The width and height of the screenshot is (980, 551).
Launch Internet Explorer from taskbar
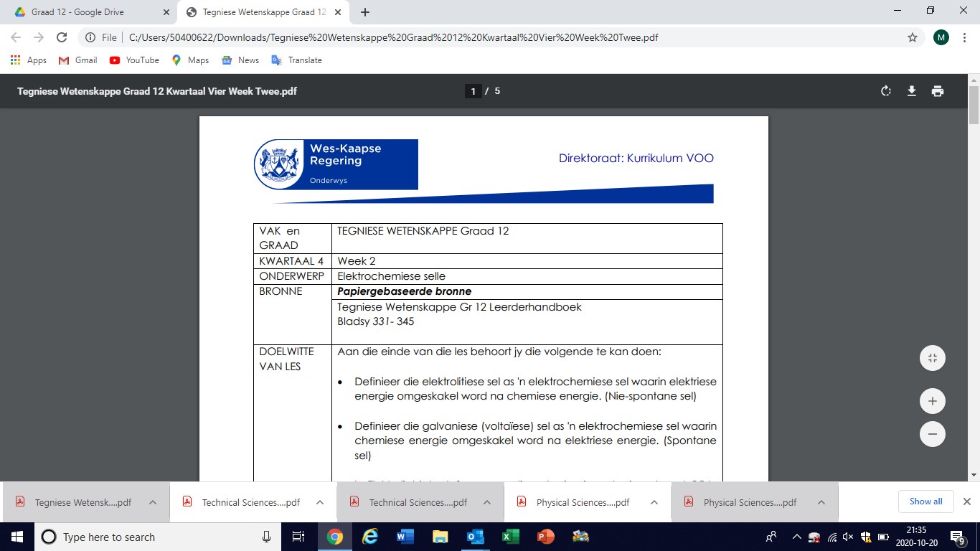click(369, 537)
